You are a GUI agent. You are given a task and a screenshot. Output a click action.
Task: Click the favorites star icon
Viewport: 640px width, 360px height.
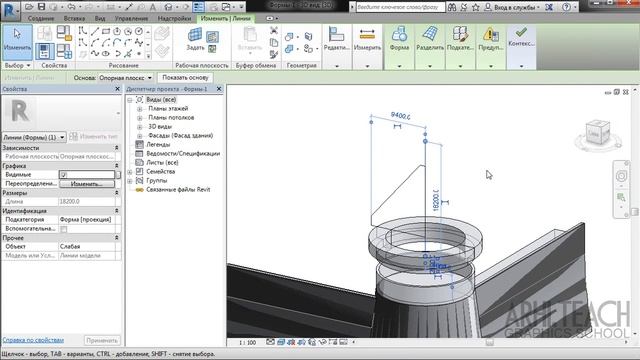point(476,7)
